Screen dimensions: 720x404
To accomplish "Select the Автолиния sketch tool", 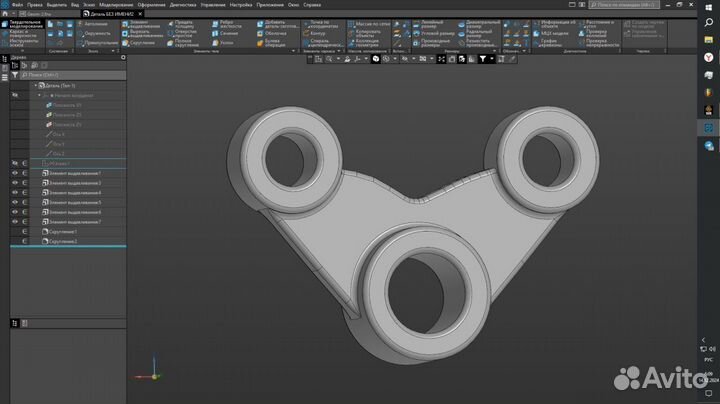I will 93,24.
